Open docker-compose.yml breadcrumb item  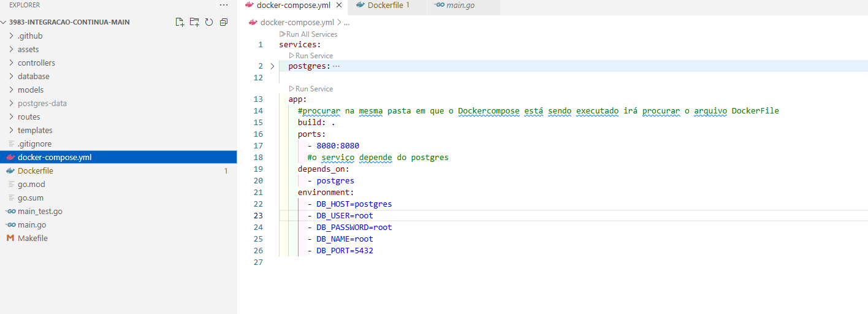click(297, 22)
